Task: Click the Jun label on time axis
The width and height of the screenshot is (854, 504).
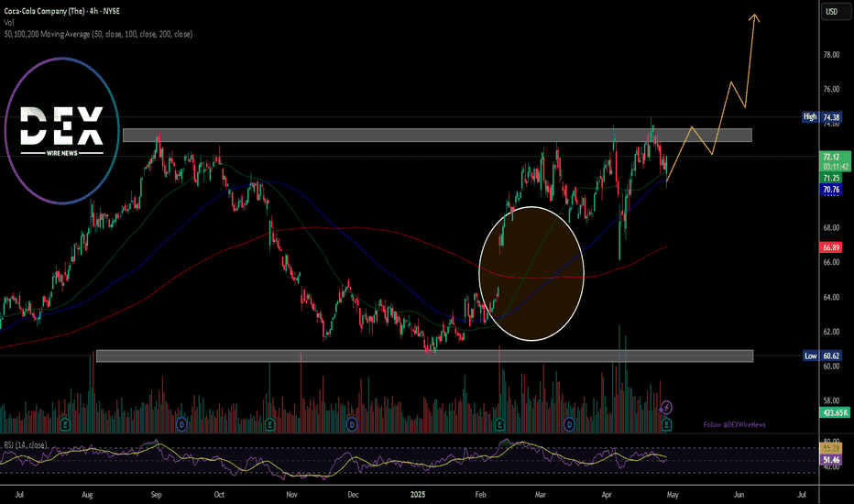Action: 739,495
